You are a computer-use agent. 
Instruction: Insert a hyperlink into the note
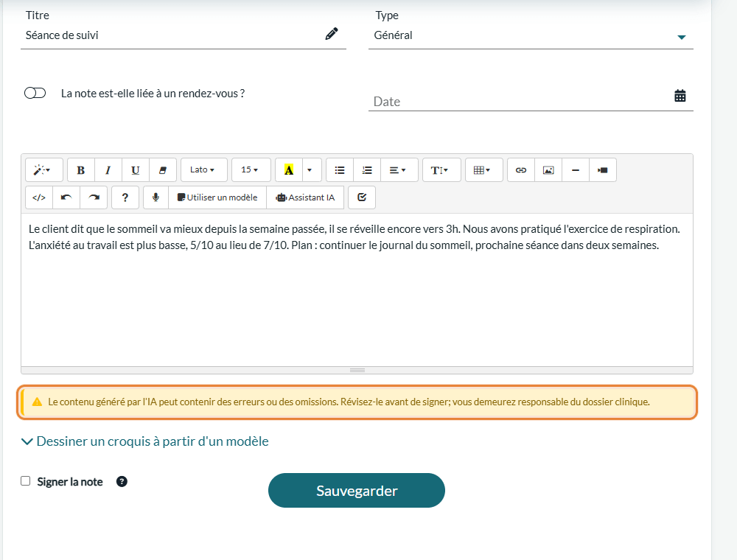[x=521, y=170]
